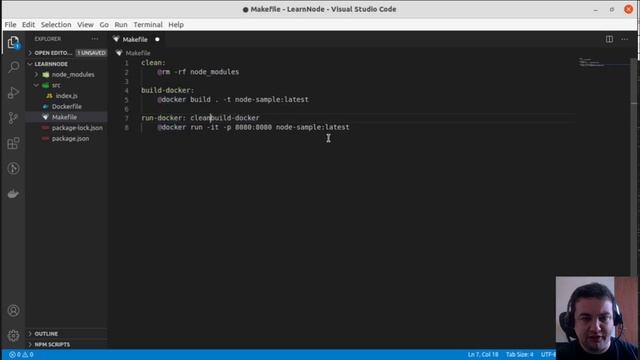The width and height of the screenshot is (640, 360).
Task: Click the Split Editor Right icon
Action: pyautogui.click(x=609, y=39)
